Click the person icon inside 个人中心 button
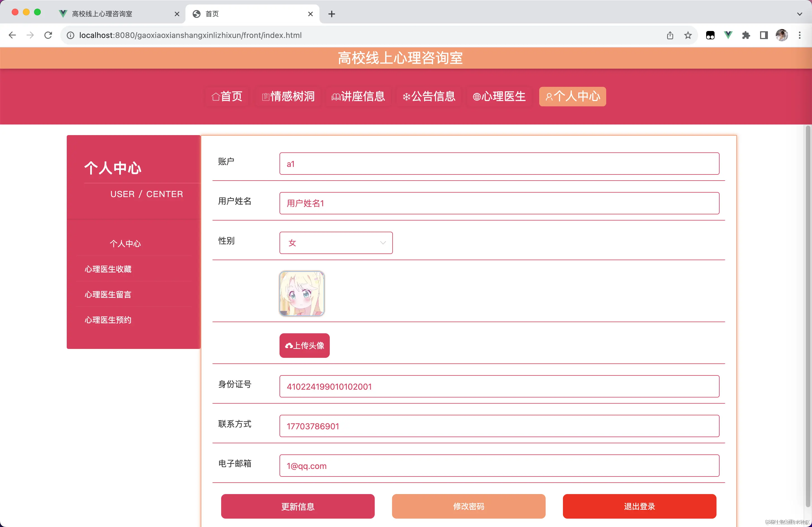 (549, 97)
